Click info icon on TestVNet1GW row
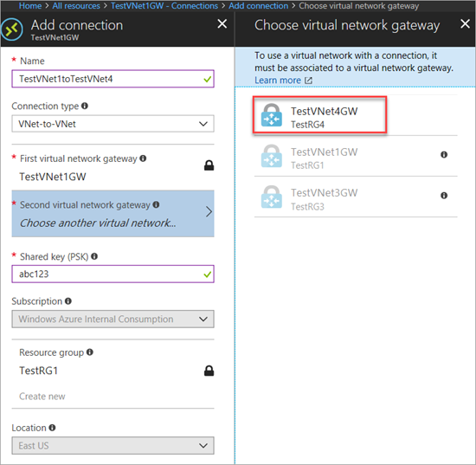 point(444,155)
